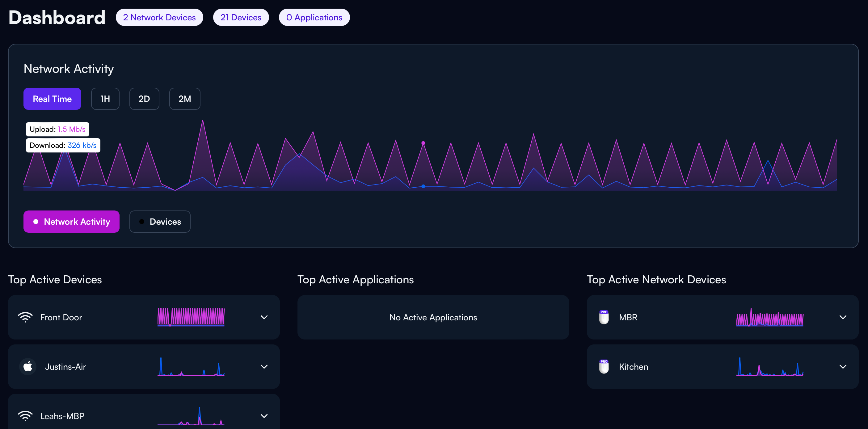Click the Dashboard page title
868x429 pixels.
coord(57,17)
